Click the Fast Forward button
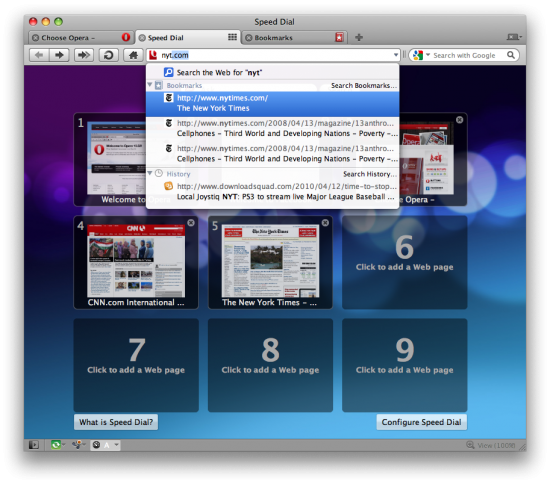Screen dimensions: 550x484 pos(84,55)
